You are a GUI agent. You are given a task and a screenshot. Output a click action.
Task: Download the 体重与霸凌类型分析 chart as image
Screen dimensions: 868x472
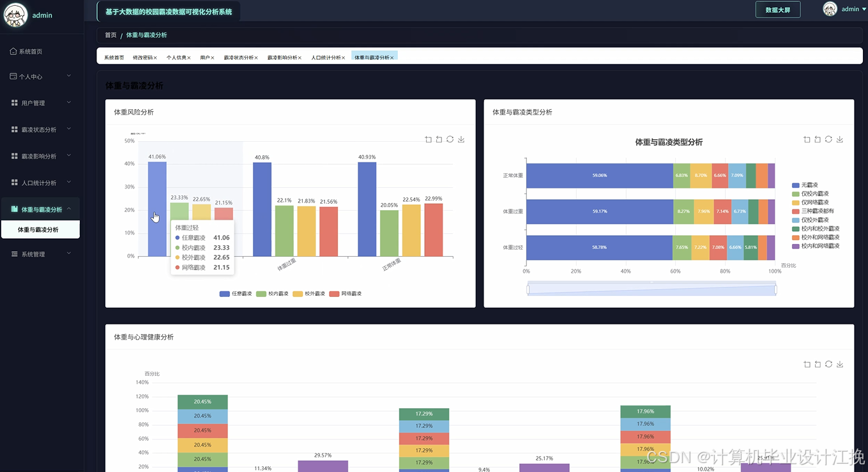[840, 139]
